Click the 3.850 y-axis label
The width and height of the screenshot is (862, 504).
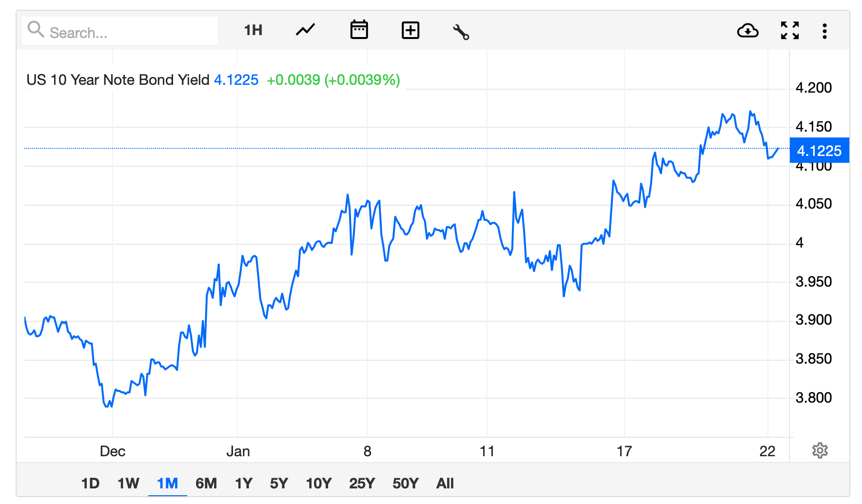click(x=814, y=359)
